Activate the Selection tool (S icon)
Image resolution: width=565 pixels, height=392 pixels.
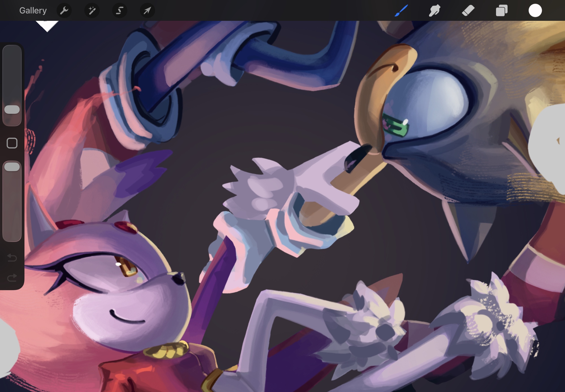(119, 10)
